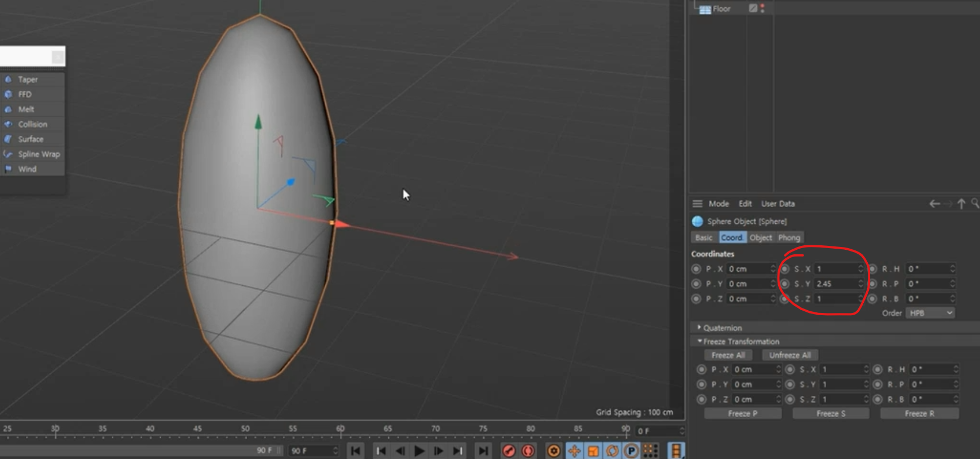Viewport: 980px width, 459px height.
Task: Toggle keyframe dot for Coordinates R.B
Action: [873, 299]
